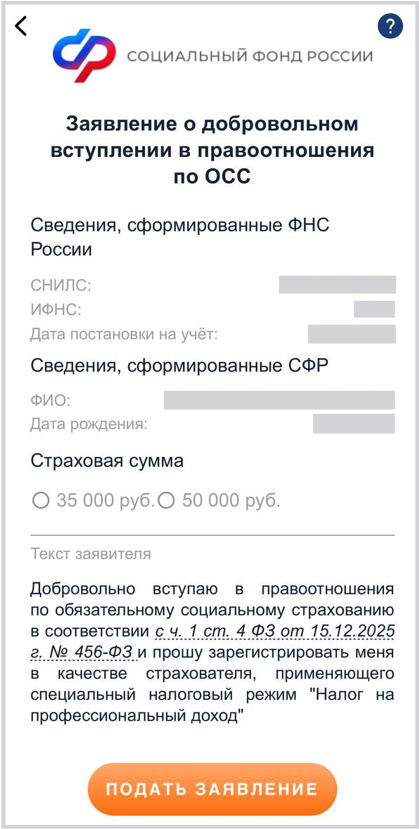Tap the Страховая сумма section heading

pos(107,461)
